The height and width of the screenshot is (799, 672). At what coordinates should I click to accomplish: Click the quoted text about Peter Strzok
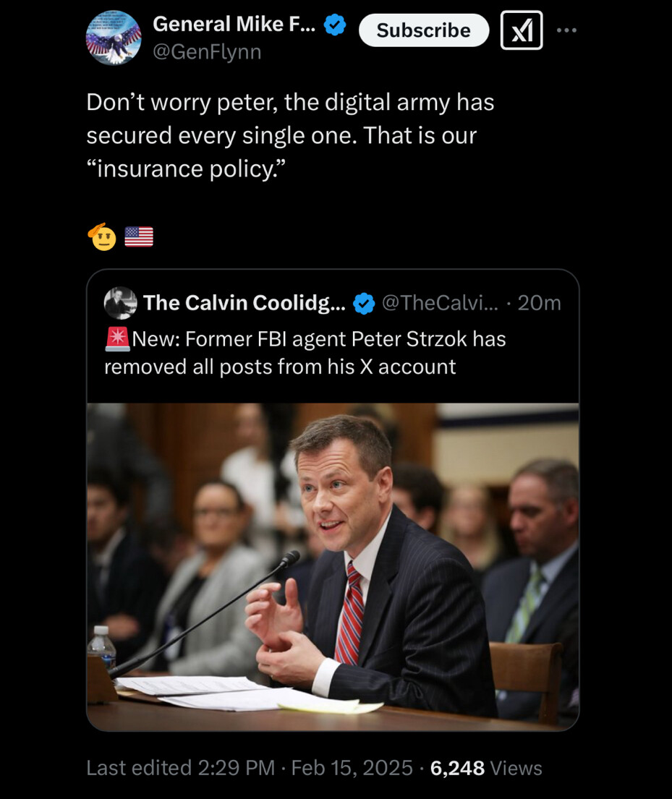click(305, 353)
